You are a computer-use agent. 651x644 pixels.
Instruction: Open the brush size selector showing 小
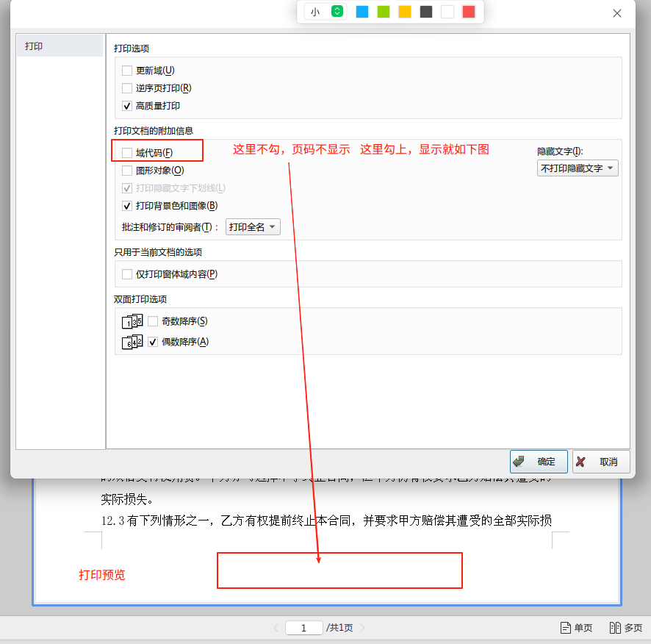[x=325, y=12]
